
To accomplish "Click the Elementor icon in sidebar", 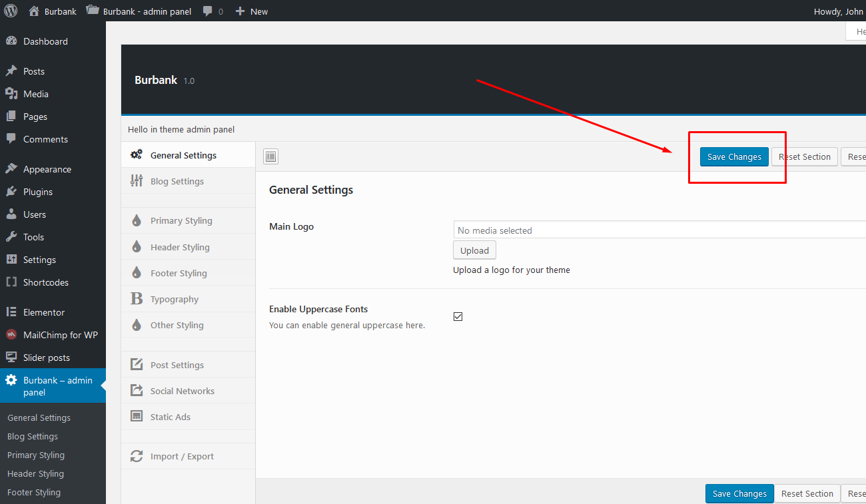I will coord(11,312).
